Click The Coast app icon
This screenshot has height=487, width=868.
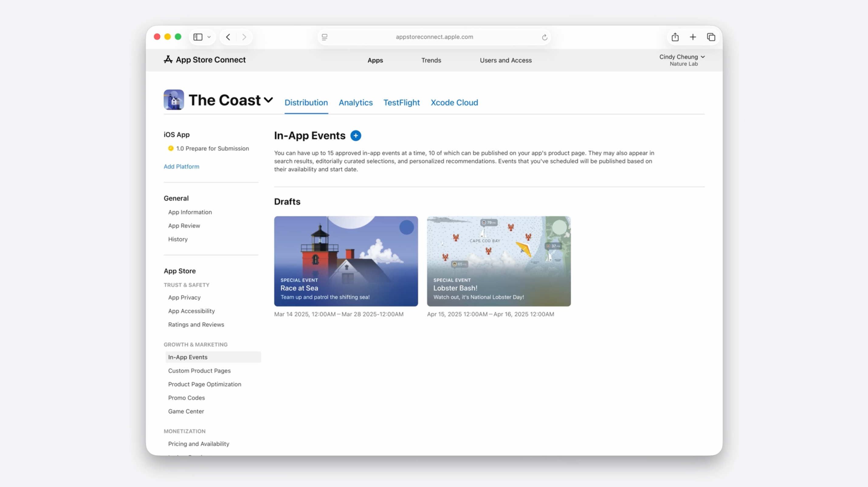pyautogui.click(x=174, y=100)
